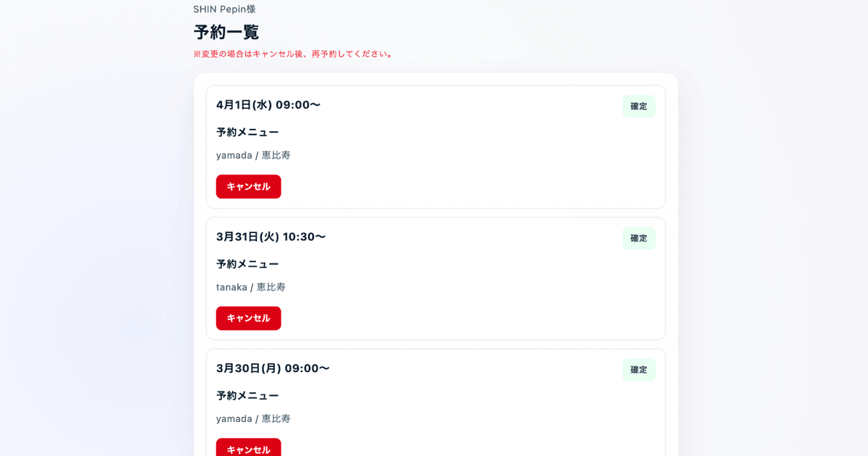
Task: Click tanaka / 恵比寿 on the March 31st booking
Action: coord(250,287)
